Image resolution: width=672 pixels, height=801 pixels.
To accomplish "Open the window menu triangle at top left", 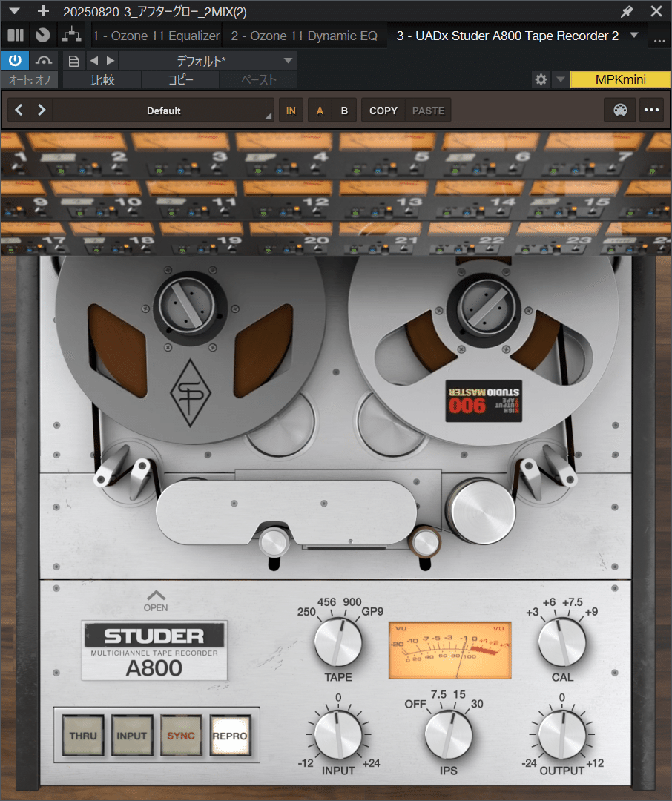I will click(x=14, y=11).
